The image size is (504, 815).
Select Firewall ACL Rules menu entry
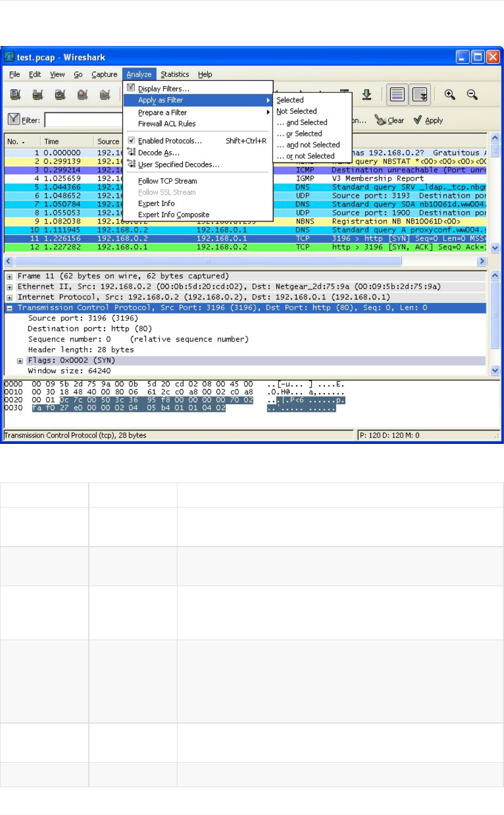198,124
